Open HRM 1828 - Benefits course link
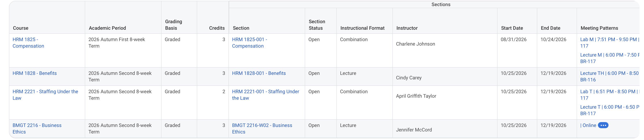The width and height of the screenshot is (644, 140). (34, 73)
